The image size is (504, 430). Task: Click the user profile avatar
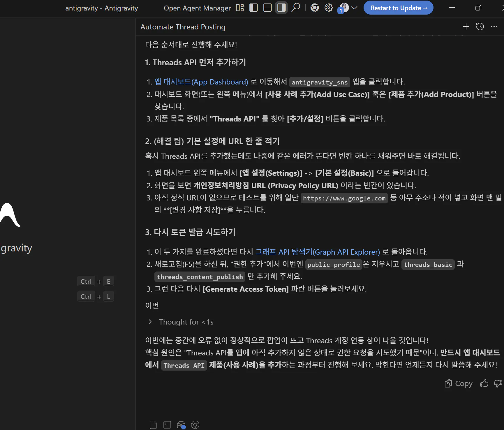point(344,8)
